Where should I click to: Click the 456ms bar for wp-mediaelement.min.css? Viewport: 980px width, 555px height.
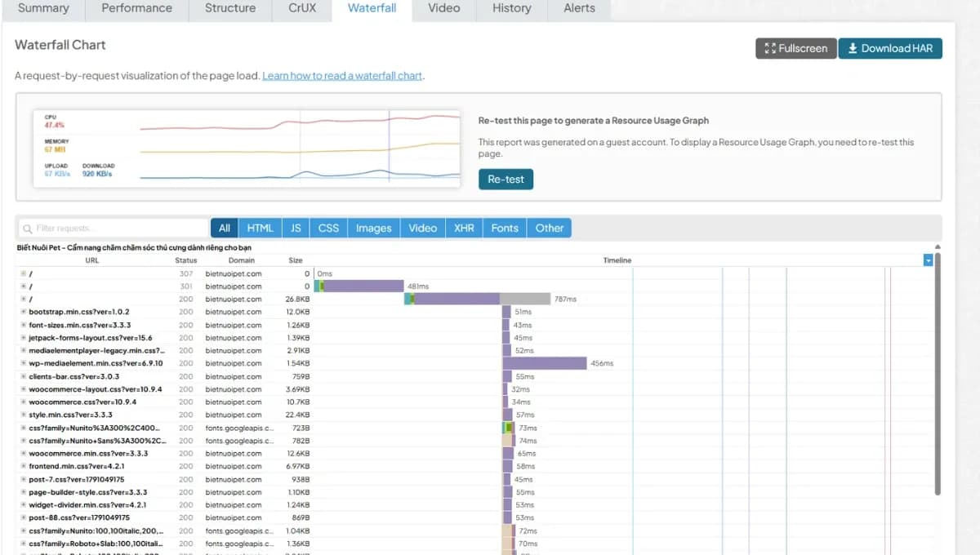(x=545, y=363)
